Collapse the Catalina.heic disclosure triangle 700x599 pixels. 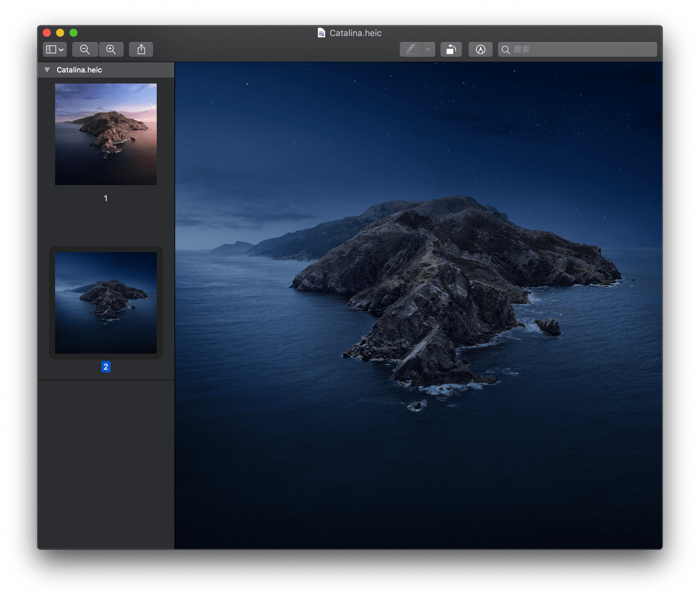click(47, 70)
